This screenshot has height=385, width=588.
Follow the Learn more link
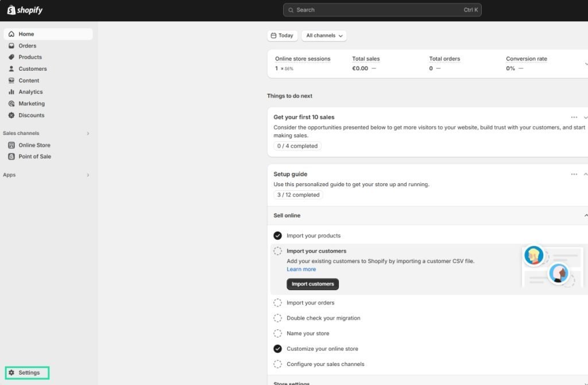(x=301, y=269)
